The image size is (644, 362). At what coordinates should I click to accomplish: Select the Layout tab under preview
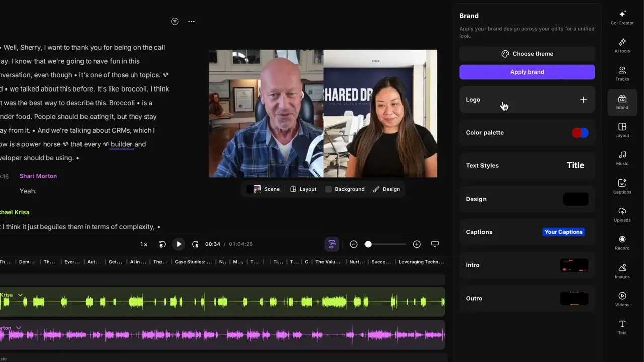[x=303, y=189]
